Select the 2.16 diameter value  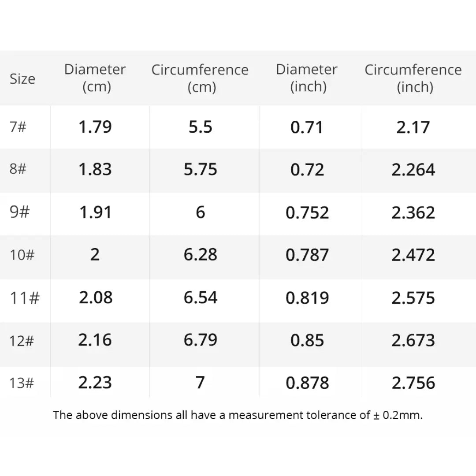(95, 340)
